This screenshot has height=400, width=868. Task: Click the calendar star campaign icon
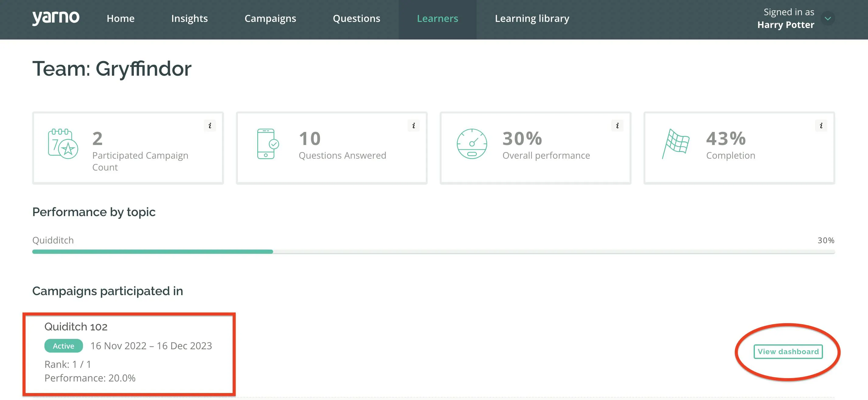(x=63, y=144)
